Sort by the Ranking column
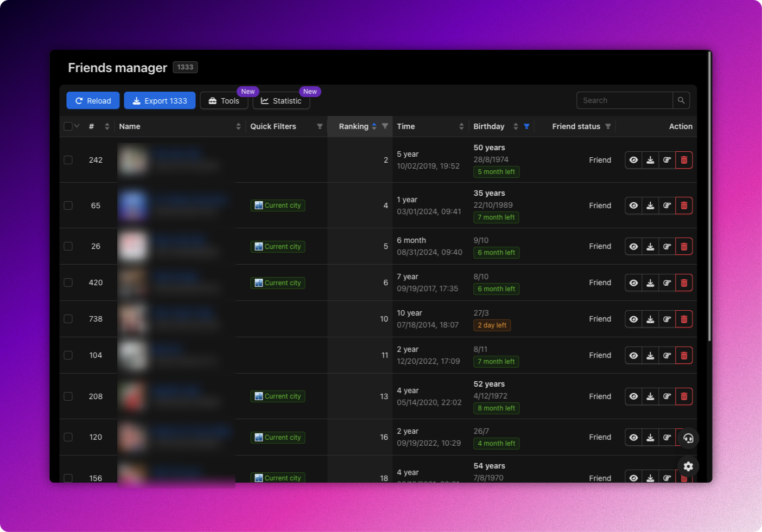The width and height of the screenshot is (762, 532). click(x=374, y=126)
